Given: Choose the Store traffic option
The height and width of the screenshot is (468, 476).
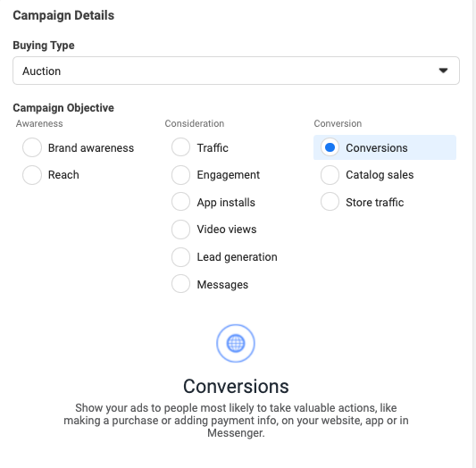Looking at the screenshot, I should click(330, 202).
